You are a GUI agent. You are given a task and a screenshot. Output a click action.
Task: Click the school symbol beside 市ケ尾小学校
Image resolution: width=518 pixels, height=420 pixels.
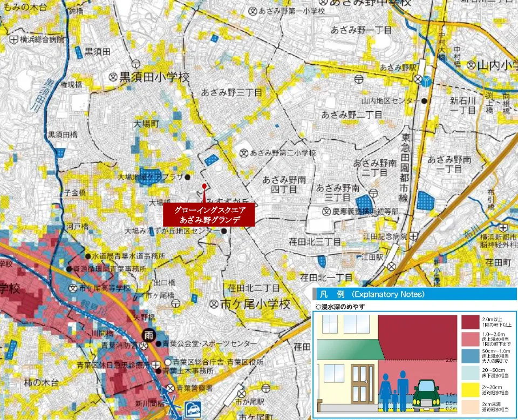coord(214,304)
